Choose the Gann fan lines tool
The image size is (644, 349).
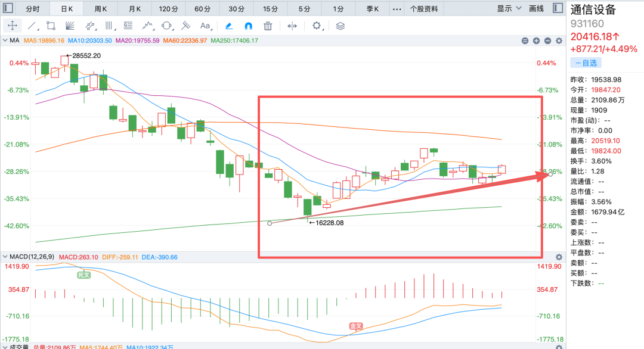[x=70, y=26]
